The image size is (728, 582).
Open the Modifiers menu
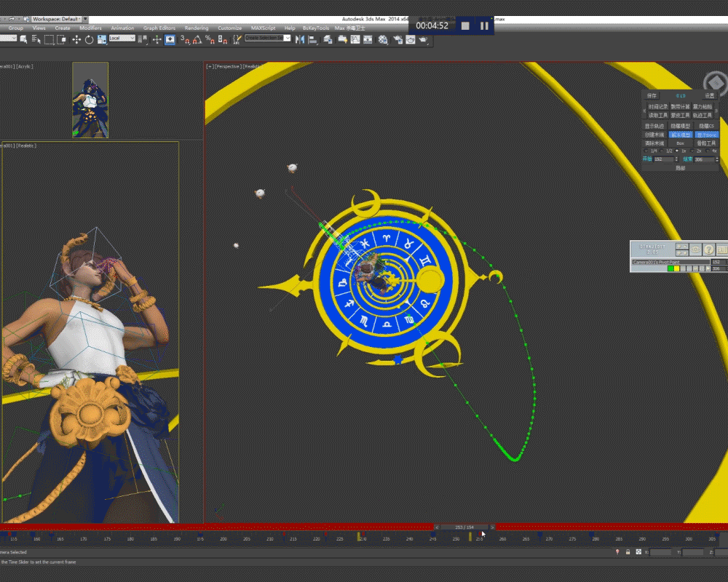pyautogui.click(x=90, y=28)
